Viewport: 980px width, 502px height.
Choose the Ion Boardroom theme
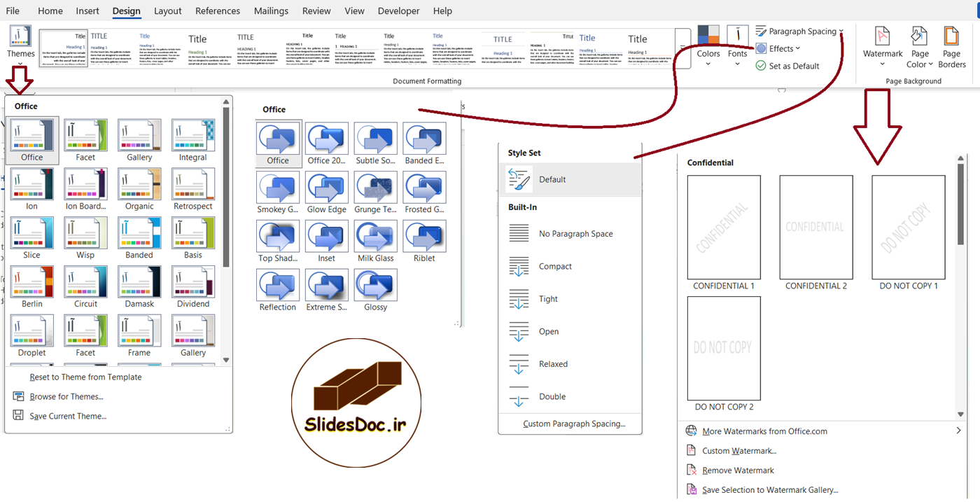[x=85, y=190]
